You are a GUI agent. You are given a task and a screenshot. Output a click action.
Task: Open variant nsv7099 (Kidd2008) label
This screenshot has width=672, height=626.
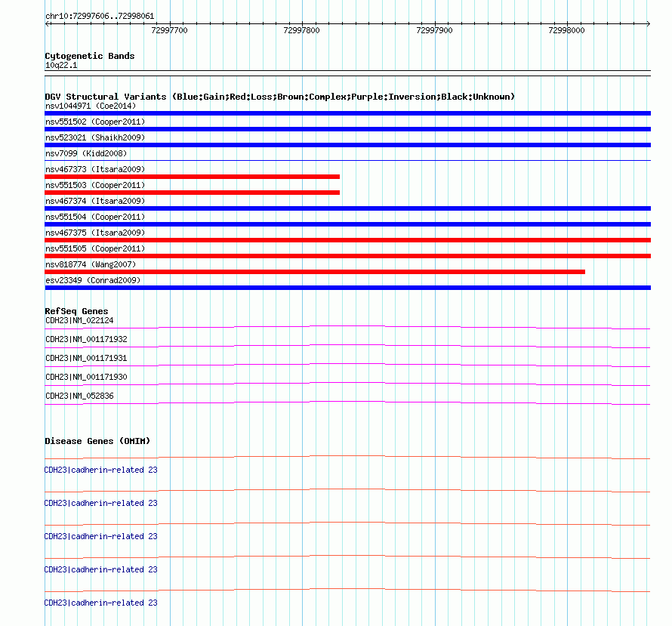coord(86,153)
